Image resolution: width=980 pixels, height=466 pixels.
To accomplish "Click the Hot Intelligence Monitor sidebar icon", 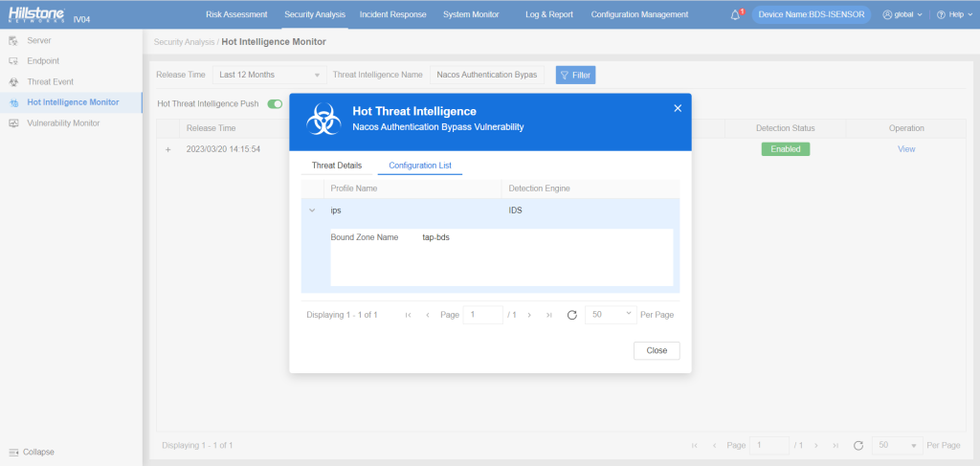I will point(13,102).
